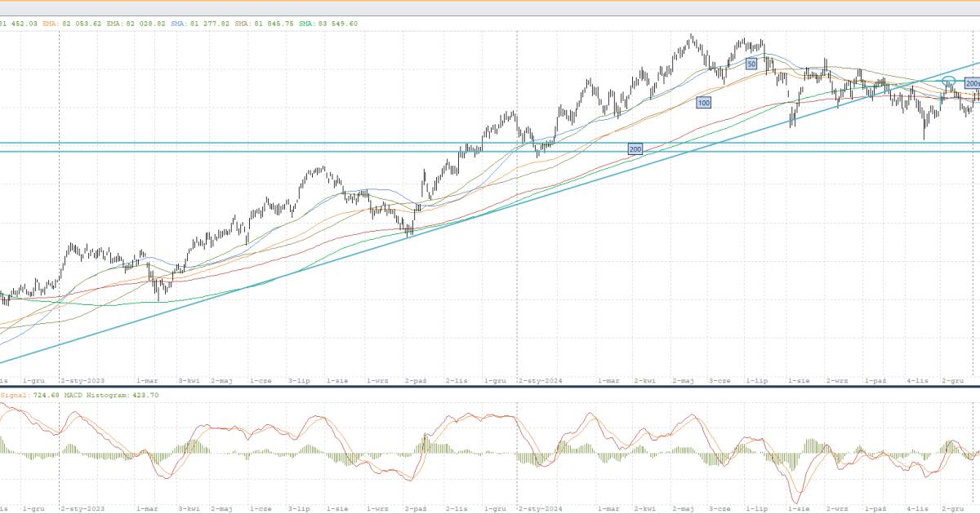The height and width of the screenshot is (514, 980).
Task: Select the SMA 81 845.75 legend entry
Action: 257,24
